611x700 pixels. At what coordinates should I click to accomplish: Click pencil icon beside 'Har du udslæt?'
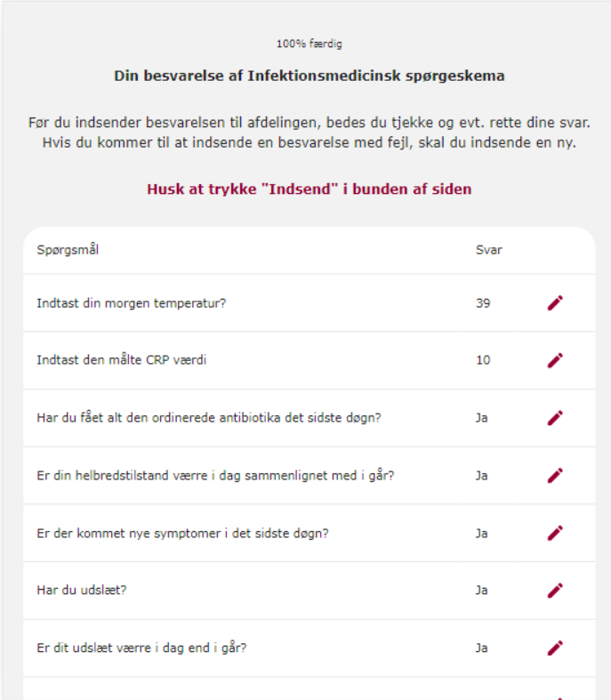(555, 590)
